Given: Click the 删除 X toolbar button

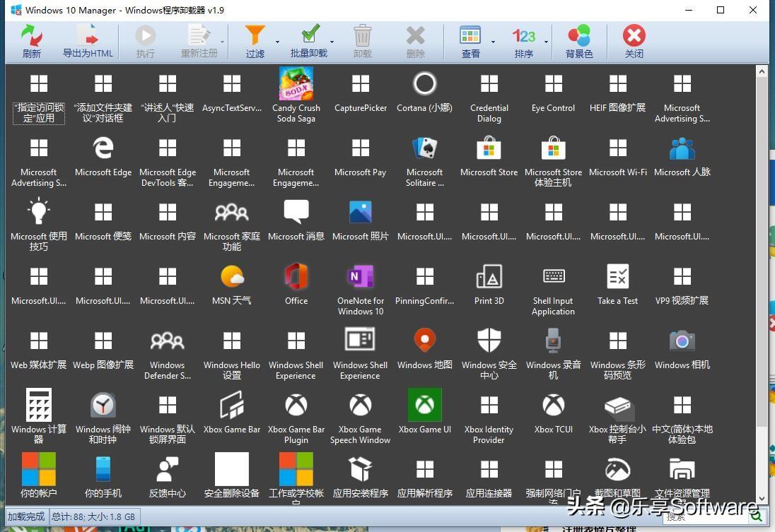Looking at the screenshot, I should 416,42.
